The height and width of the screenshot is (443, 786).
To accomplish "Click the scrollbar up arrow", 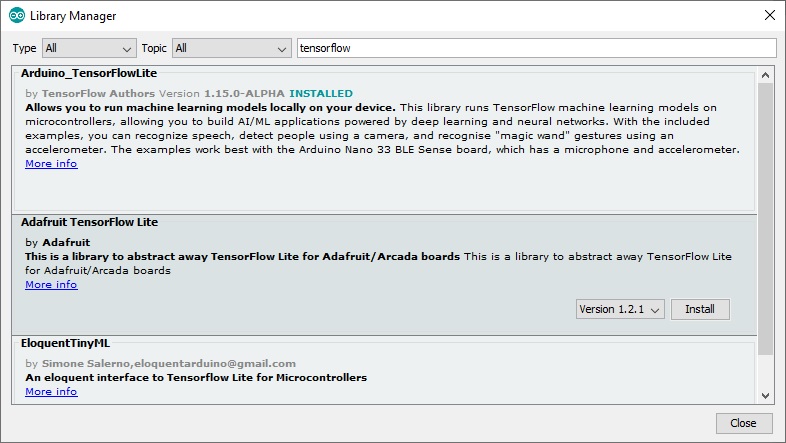I will pyautogui.click(x=766, y=73).
